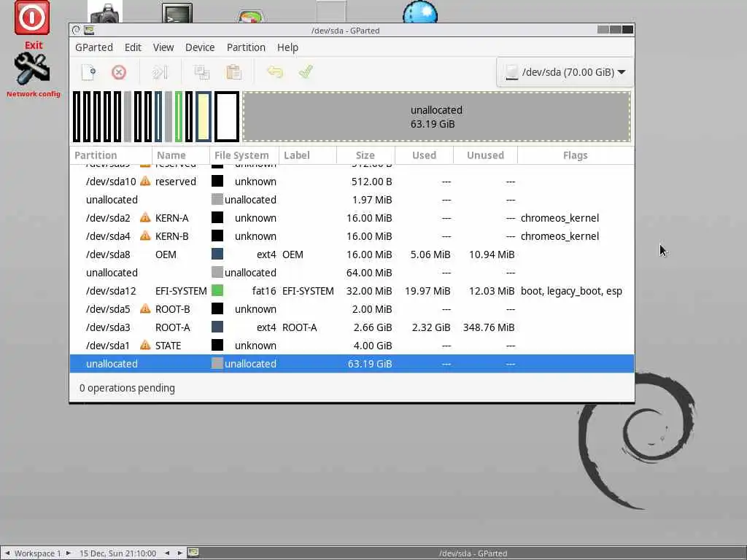Select the highlighted 63.19 GiB unallocated row
Viewport: 747px width, 560px height.
click(x=352, y=364)
